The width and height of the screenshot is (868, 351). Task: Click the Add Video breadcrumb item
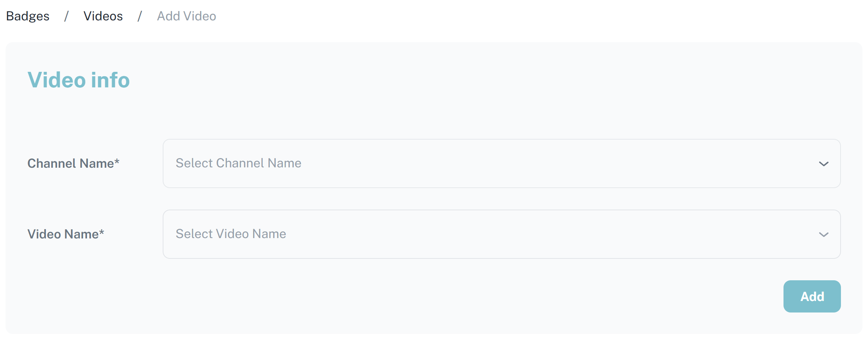(186, 16)
